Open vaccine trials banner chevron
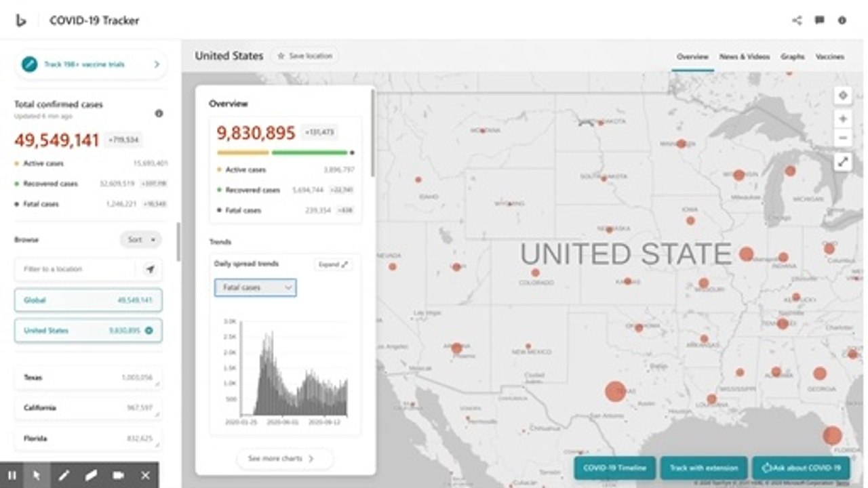 point(157,64)
